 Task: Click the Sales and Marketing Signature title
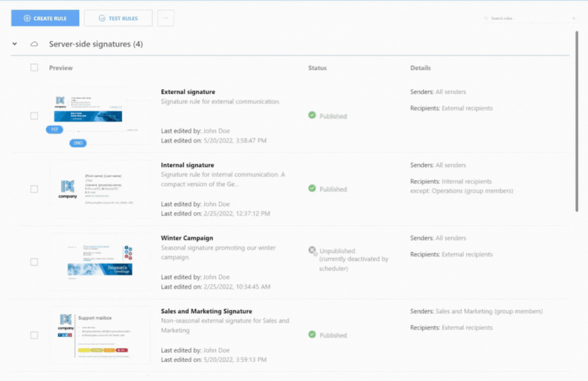tap(207, 311)
